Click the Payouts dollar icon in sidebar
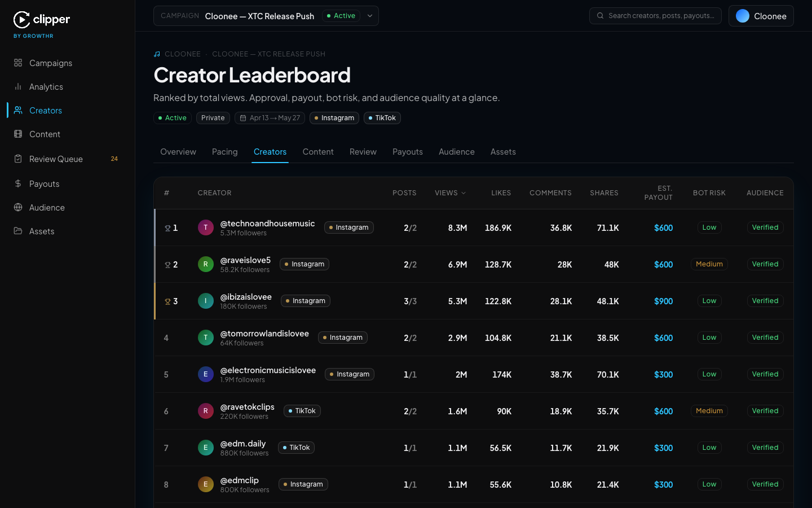The width and height of the screenshot is (812, 508). pos(18,183)
